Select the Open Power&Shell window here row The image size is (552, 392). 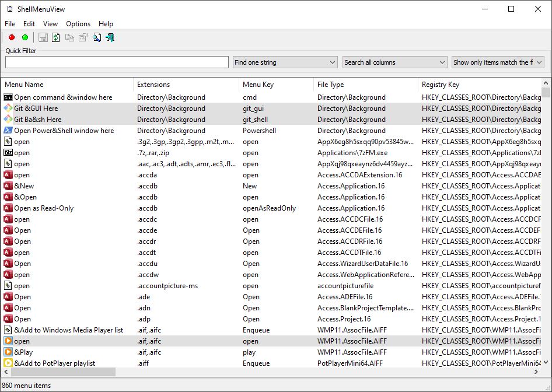click(x=271, y=131)
